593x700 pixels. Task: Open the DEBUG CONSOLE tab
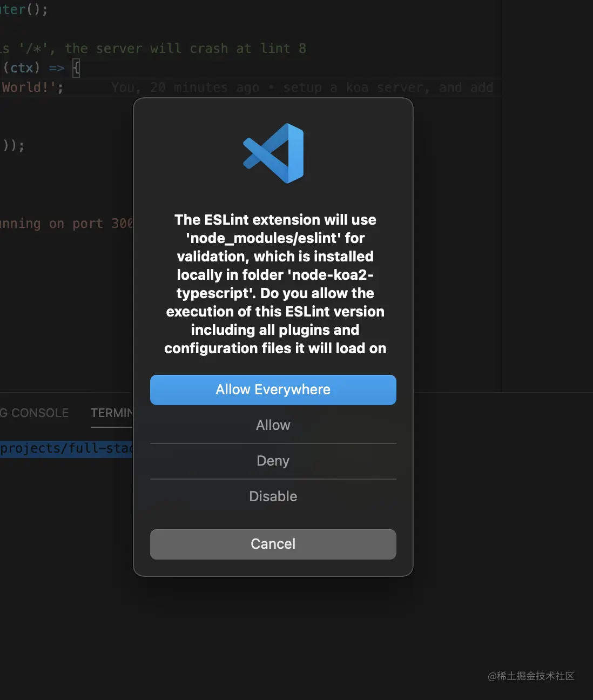(x=34, y=413)
